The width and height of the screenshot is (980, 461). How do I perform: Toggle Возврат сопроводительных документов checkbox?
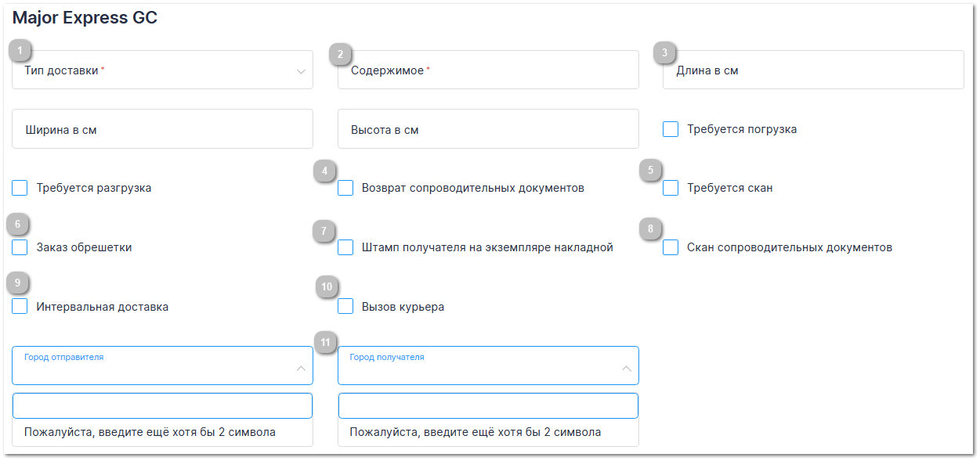click(345, 188)
